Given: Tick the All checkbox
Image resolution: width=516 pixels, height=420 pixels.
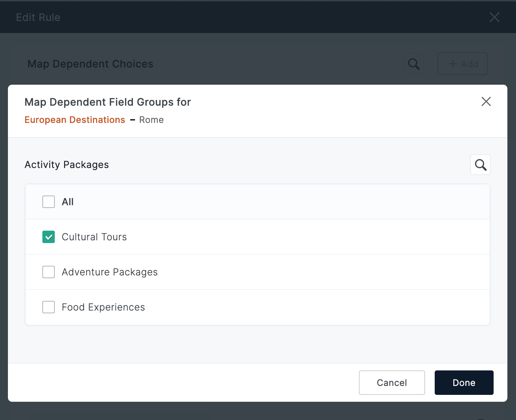Looking at the screenshot, I should [49, 202].
